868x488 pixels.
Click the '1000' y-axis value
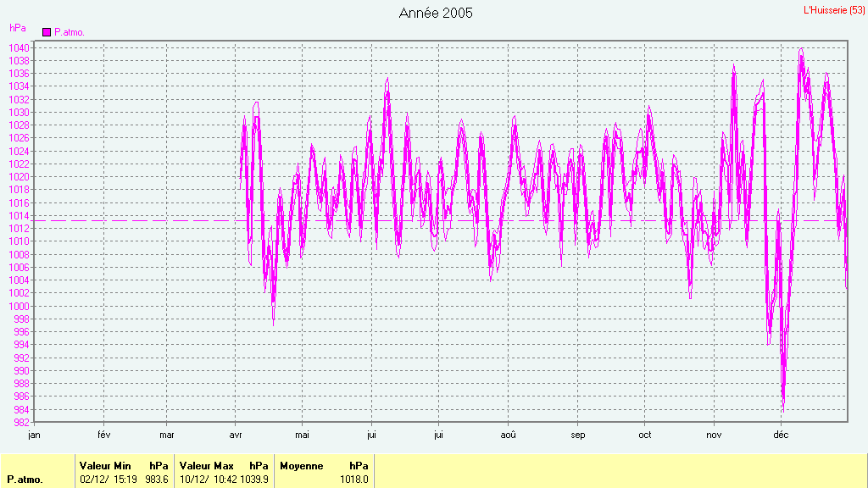coord(19,306)
